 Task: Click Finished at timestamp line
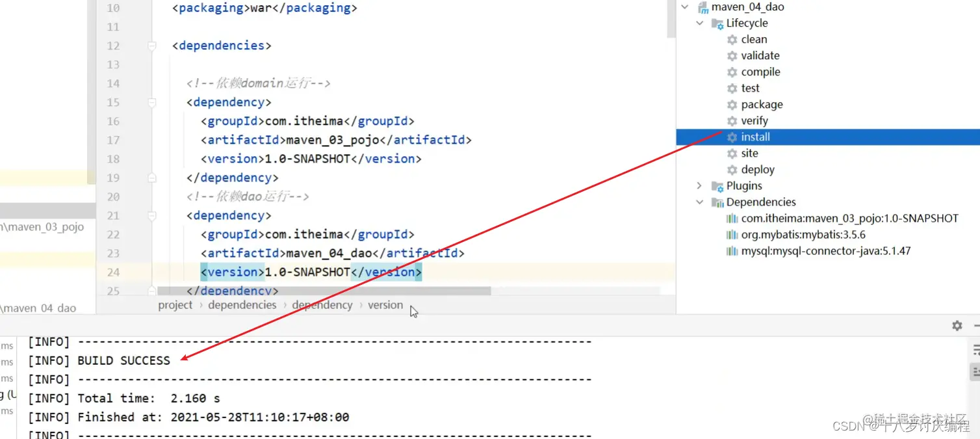(x=188, y=417)
